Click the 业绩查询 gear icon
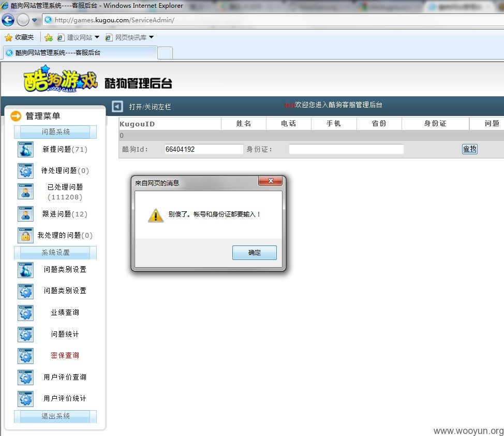Image resolution: width=504 pixels, height=436 pixels. click(25, 313)
